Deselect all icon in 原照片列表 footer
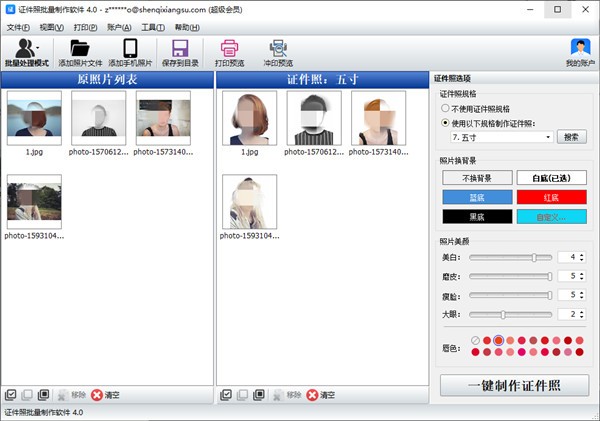Image resolution: width=600 pixels, height=421 pixels. pos(27,395)
